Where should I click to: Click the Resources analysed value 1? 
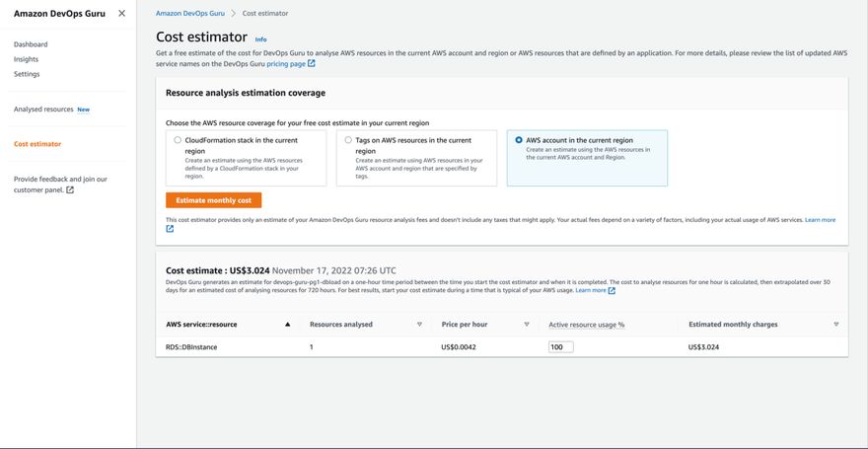pyautogui.click(x=312, y=347)
